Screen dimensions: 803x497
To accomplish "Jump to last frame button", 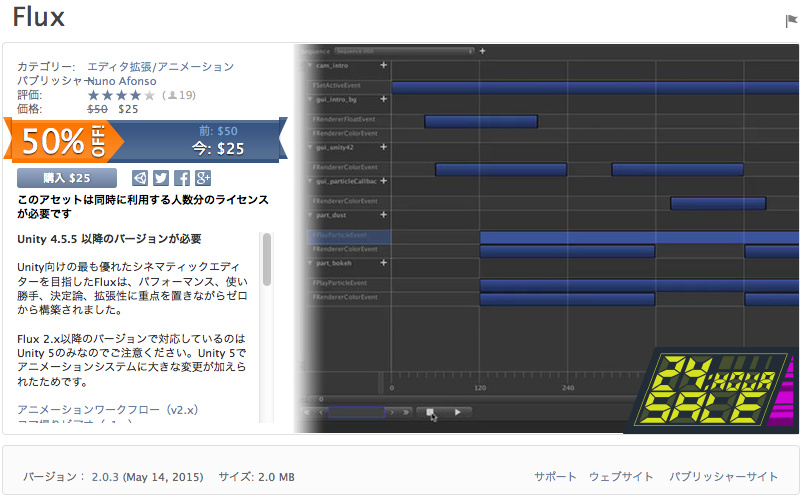I will tap(406, 412).
